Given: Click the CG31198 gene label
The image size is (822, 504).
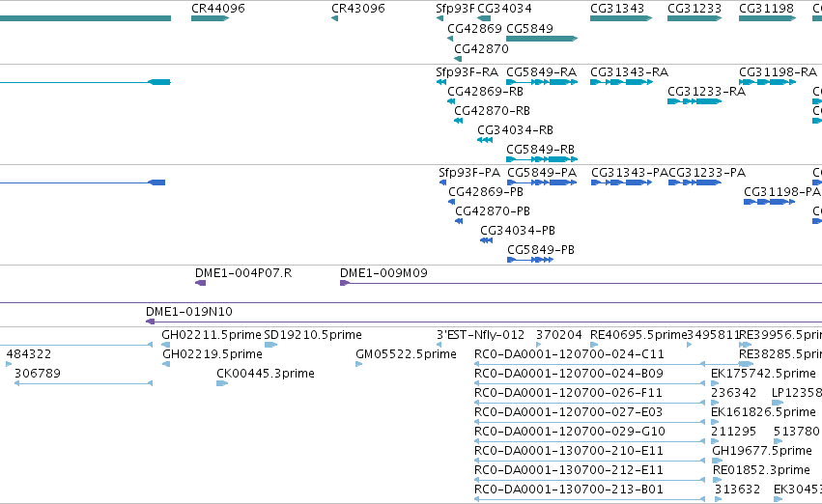Looking at the screenshot, I should tap(766, 9).
